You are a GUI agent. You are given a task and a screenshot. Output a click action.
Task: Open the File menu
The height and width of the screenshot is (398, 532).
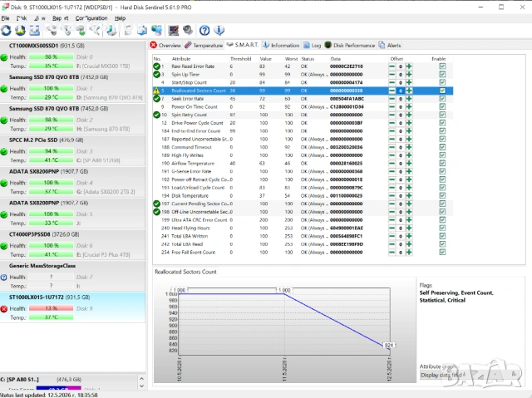[6, 18]
